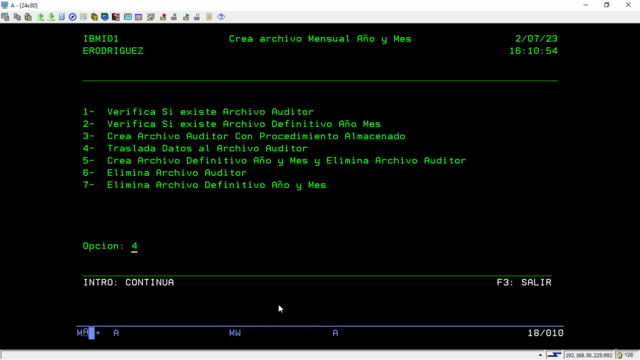Close the session window
Image resolution: width=640 pixels, height=360 pixels.
[628, 5]
